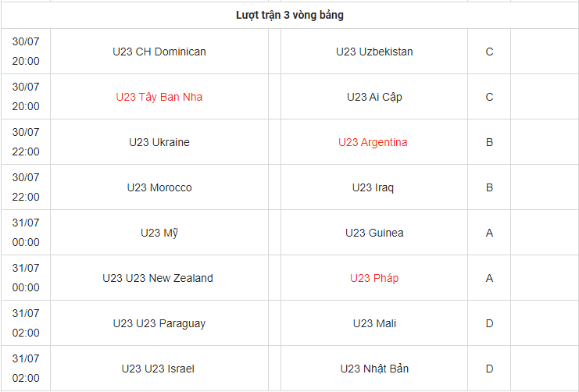This screenshot has height=392, width=579.
Task: Click the U23 Guinea team name
Action: (374, 233)
